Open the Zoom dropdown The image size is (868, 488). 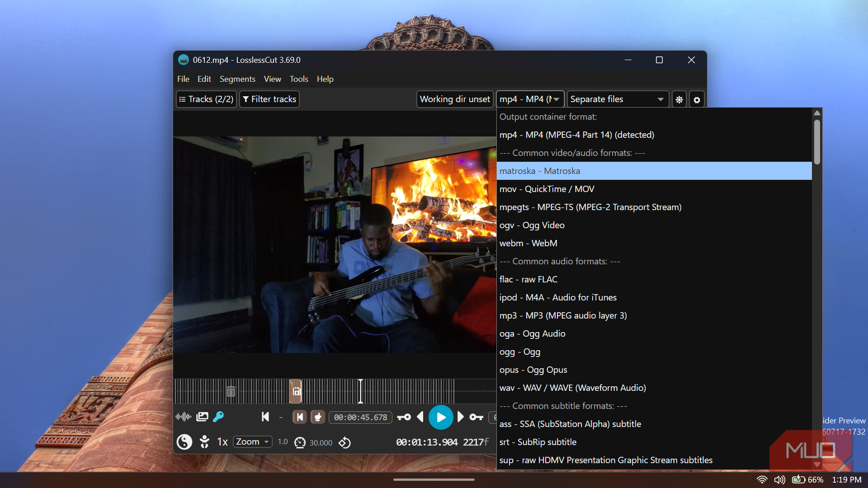point(253,442)
